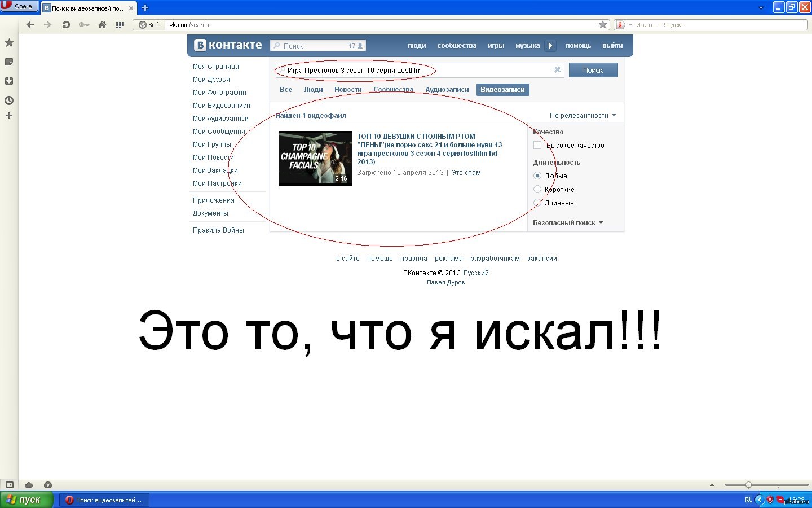Close the VK search tab
The image size is (812, 508).
[131, 8]
